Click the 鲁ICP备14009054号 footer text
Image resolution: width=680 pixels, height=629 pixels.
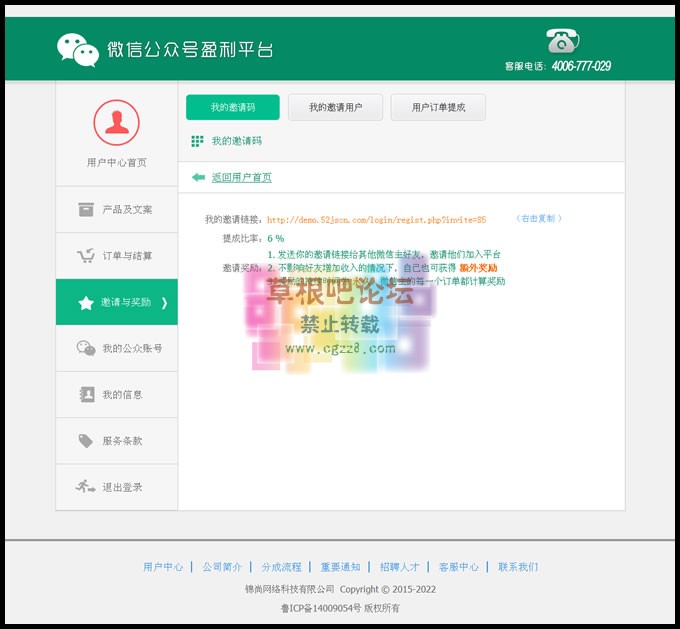pos(321,608)
